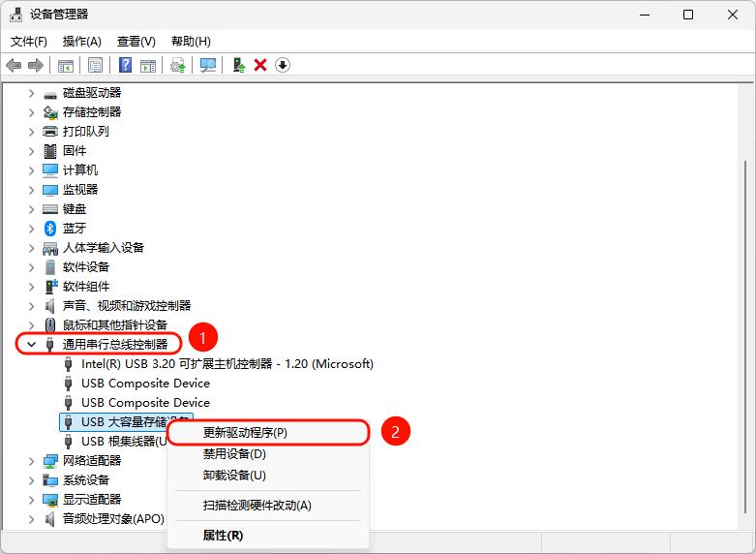This screenshot has height=554, width=756.
Task: Choose 属性(R) in the context menu
Action: (x=223, y=535)
